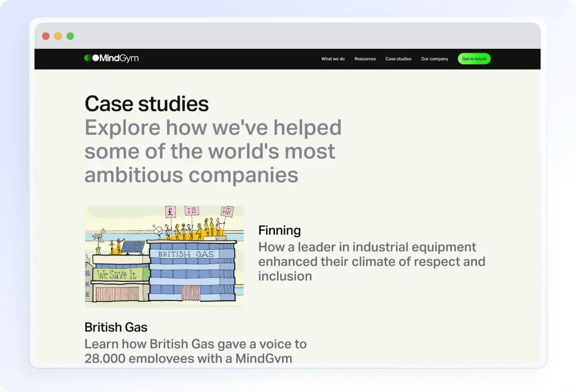
Task: Select the We Save It green sign
Action: point(117,275)
